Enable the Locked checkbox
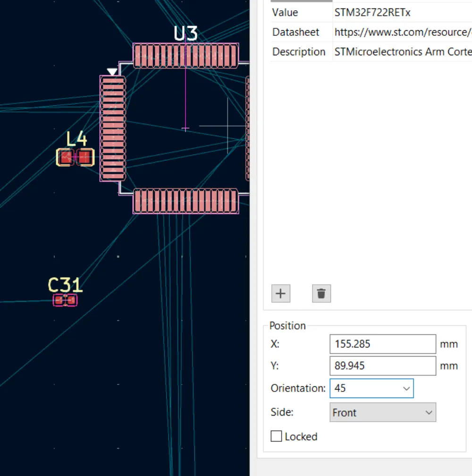This screenshot has width=472, height=476. coord(277,436)
